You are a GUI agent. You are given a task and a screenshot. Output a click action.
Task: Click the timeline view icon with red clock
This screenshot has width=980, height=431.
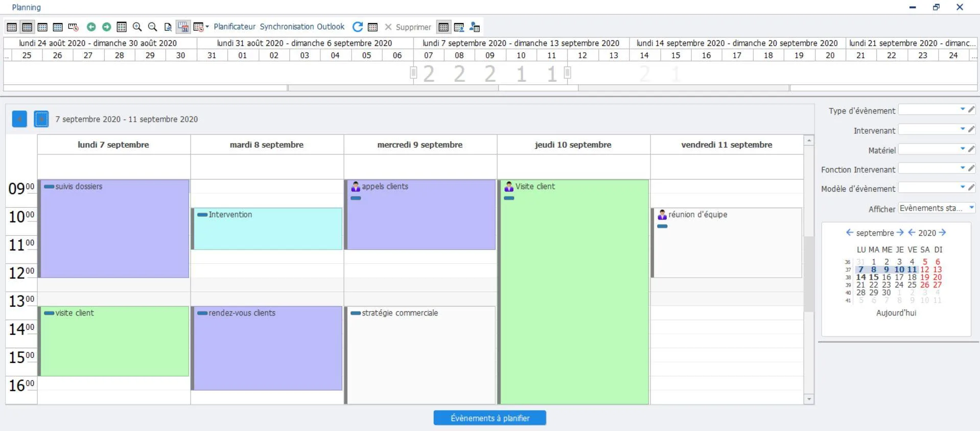[x=73, y=27]
